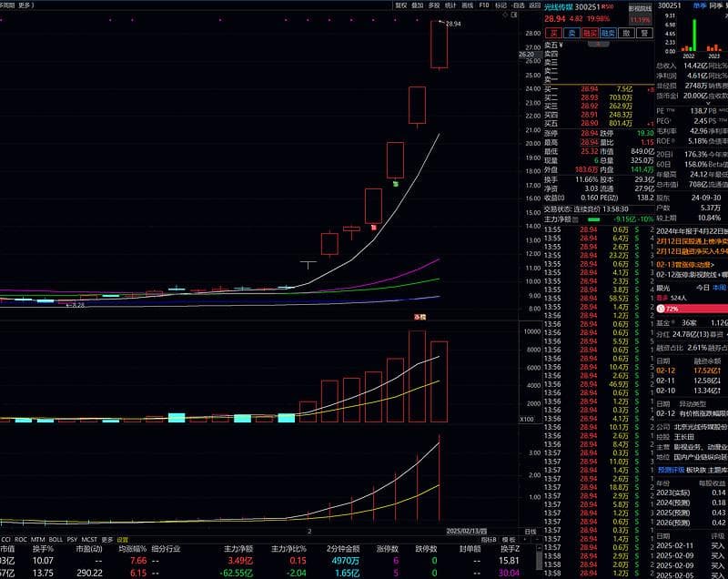Click the 28.94 price label on chart
The image size is (728, 579).
pyautogui.click(x=453, y=24)
